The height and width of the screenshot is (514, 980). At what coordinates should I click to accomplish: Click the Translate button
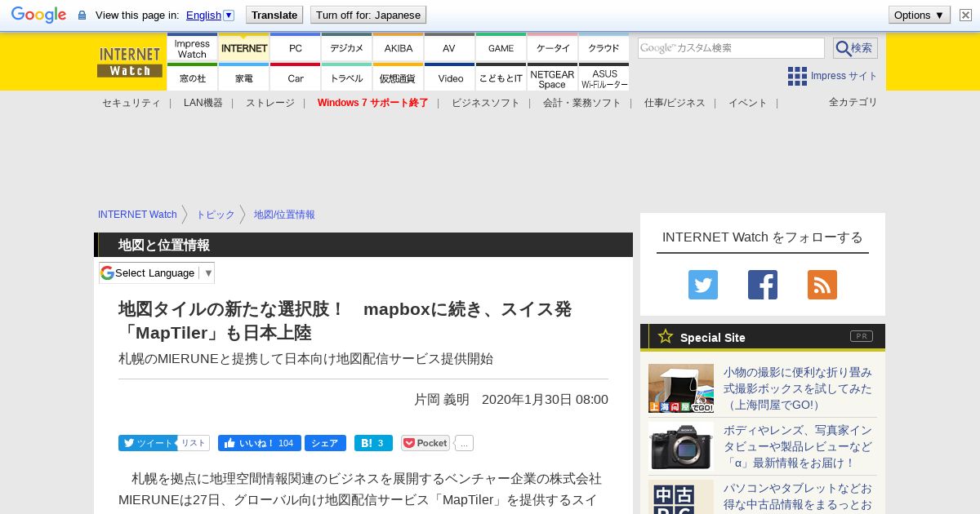click(274, 15)
